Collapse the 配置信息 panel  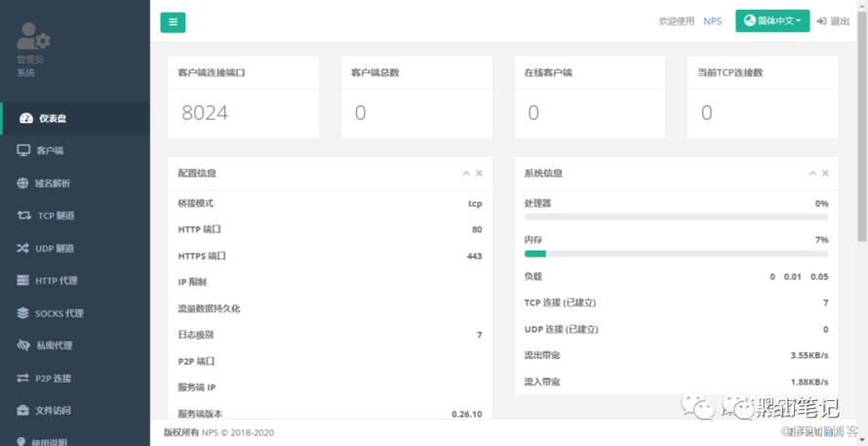tap(466, 174)
